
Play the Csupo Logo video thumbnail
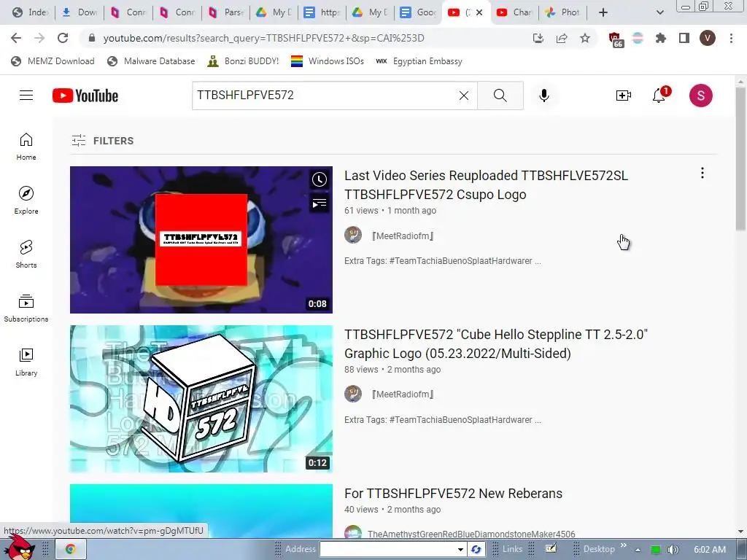pos(201,239)
